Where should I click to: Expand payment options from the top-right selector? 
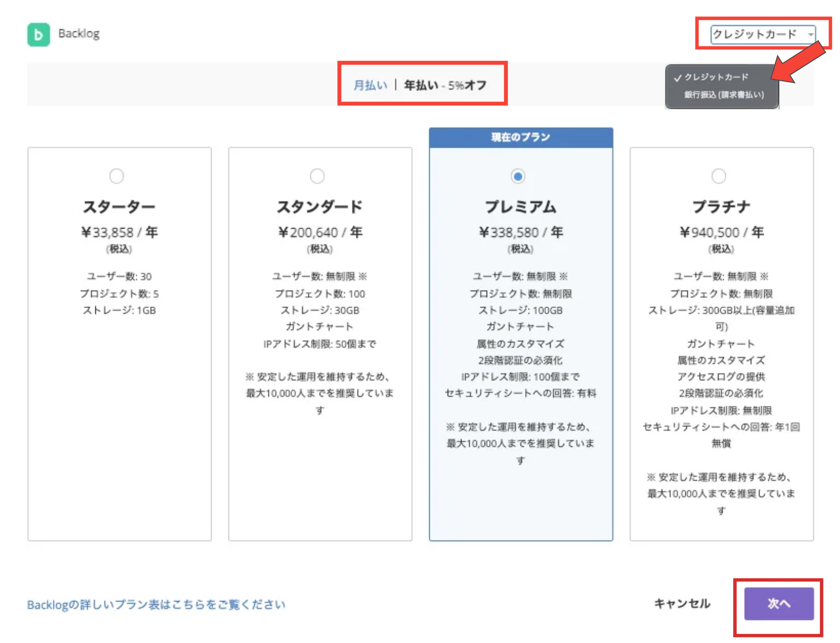pos(763,34)
